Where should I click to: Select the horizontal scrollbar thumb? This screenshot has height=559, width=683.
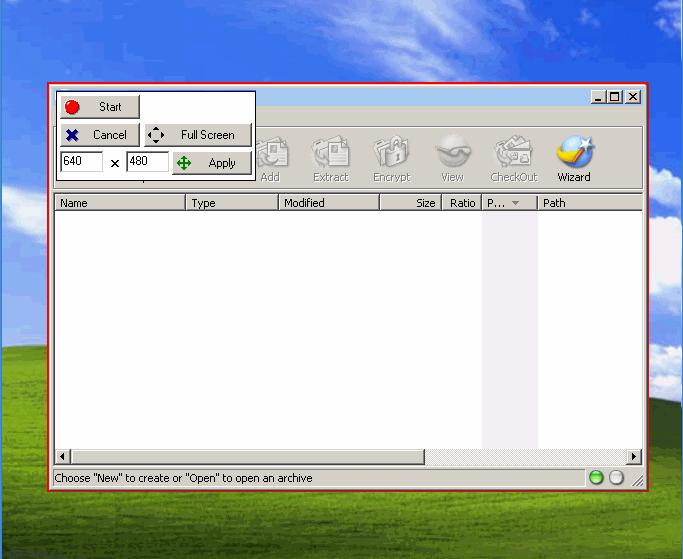(247, 457)
